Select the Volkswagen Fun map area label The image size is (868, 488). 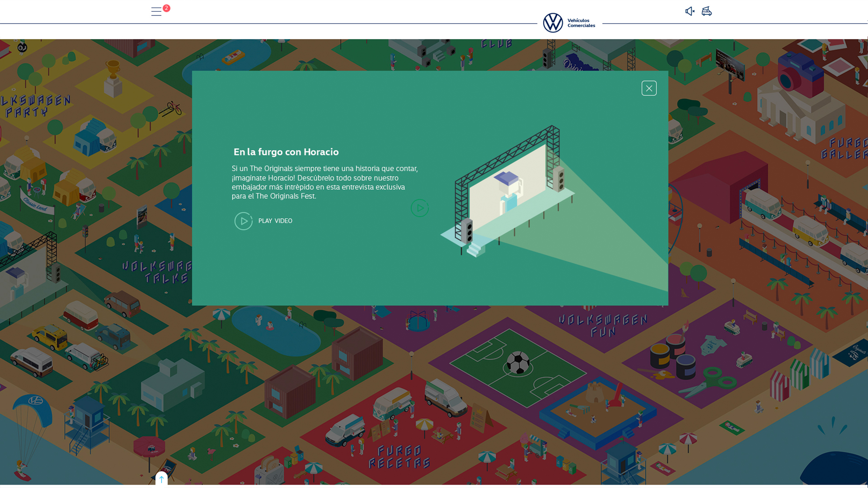603,325
